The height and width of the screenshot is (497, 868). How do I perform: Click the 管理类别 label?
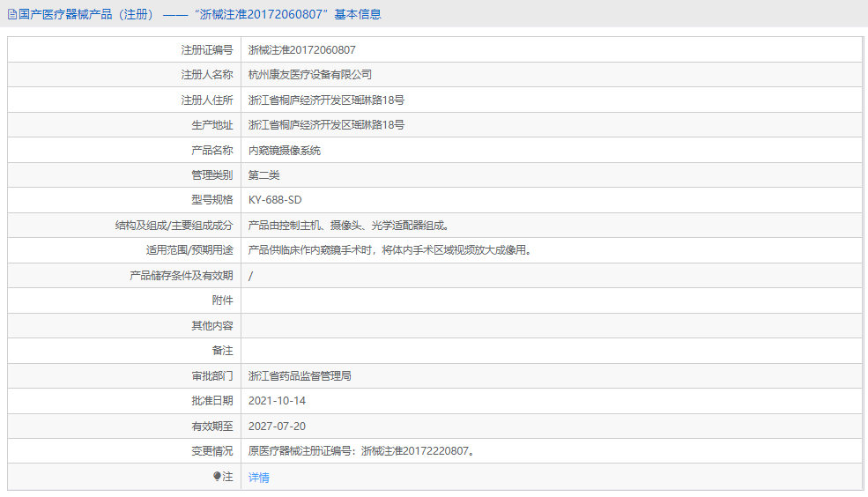coord(212,175)
